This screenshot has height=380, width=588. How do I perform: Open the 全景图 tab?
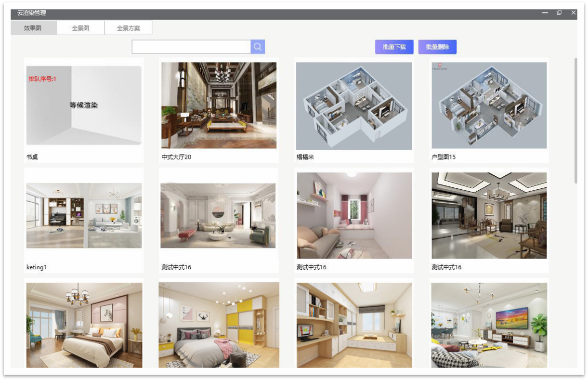[80, 28]
